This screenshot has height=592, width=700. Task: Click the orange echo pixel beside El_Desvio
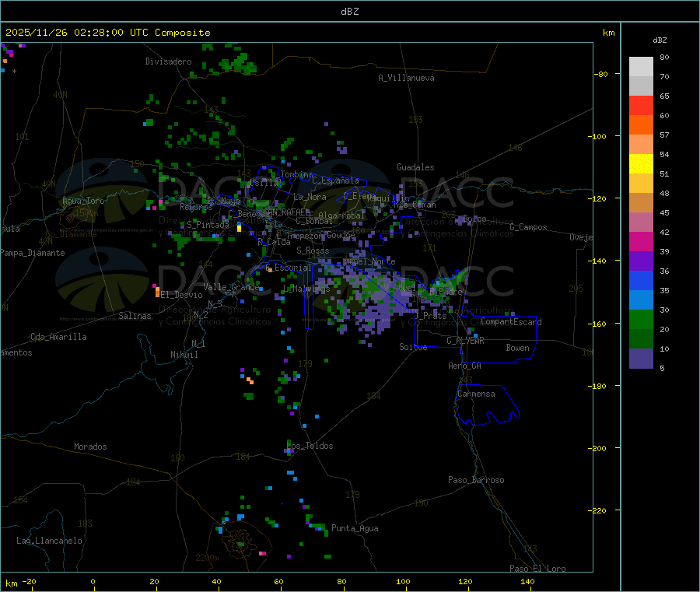pos(158,292)
